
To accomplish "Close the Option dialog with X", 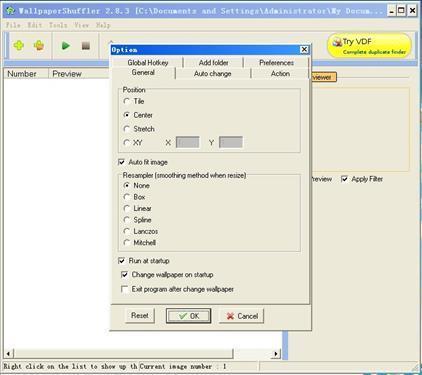I will click(304, 50).
